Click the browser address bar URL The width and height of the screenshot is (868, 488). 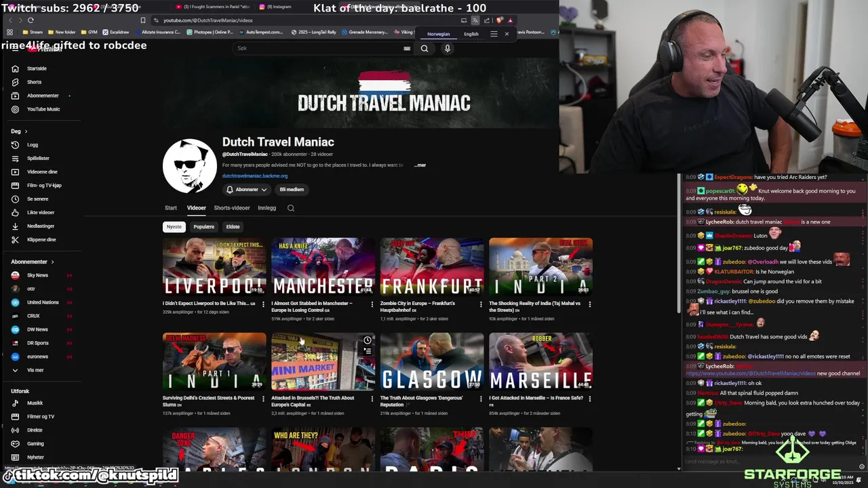click(x=208, y=20)
